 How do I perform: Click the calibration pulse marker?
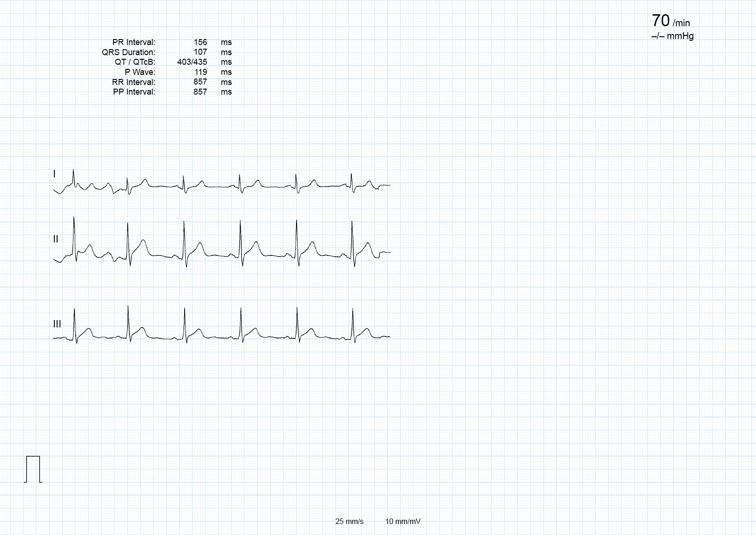pos(33,469)
